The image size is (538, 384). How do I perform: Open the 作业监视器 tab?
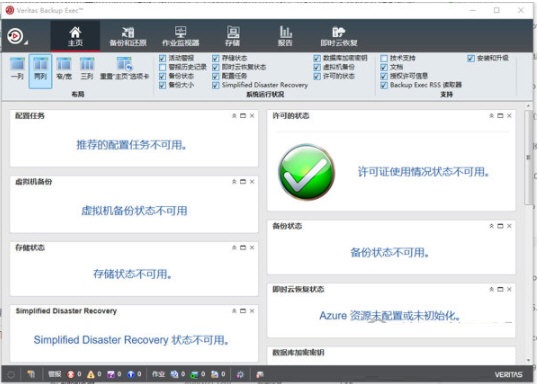(x=181, y=36)
